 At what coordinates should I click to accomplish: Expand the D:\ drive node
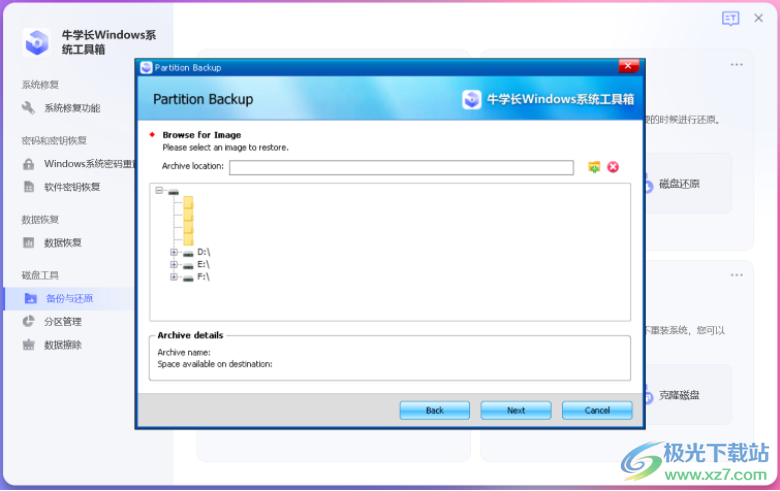pyautogui.click(x=174, y=252)
